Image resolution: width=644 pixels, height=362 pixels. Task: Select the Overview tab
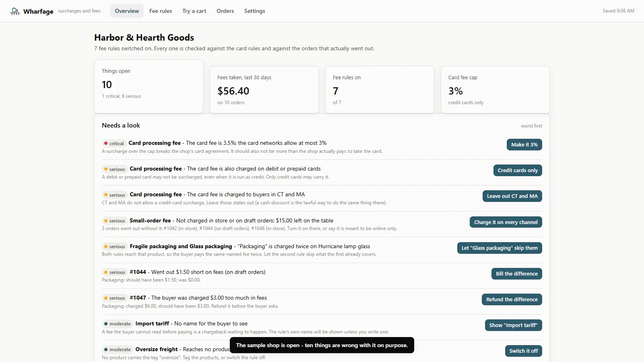[127, 11]
